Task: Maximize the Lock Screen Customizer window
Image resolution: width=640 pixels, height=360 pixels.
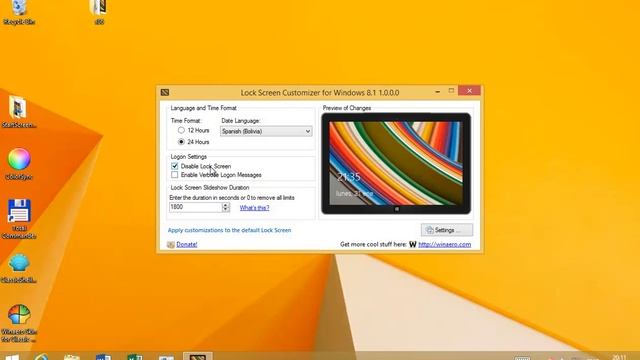Action: click(x=451, y=91)
